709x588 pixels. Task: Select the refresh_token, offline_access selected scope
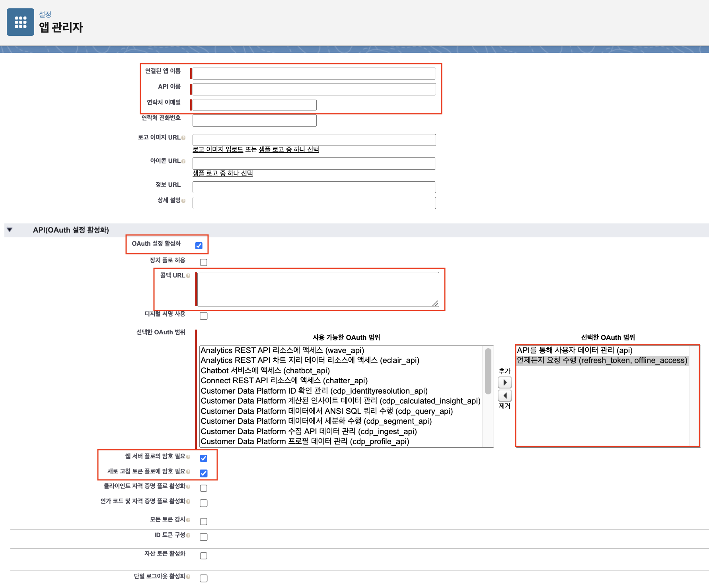(x=602, y=361)
